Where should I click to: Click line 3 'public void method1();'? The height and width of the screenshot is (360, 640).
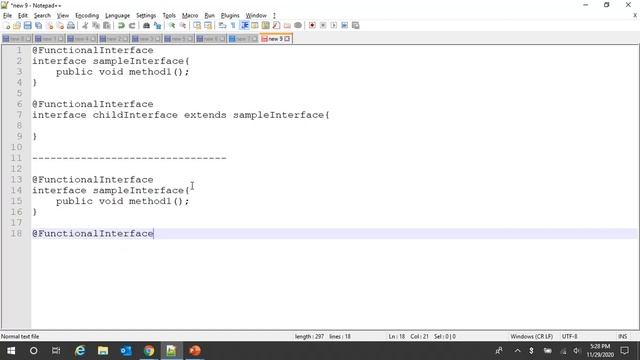click(x=122, y=72)
